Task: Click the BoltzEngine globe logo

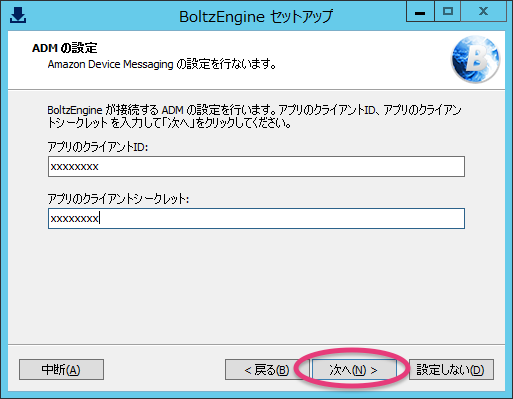Action: pyautogui.click(x=475, y=59)
